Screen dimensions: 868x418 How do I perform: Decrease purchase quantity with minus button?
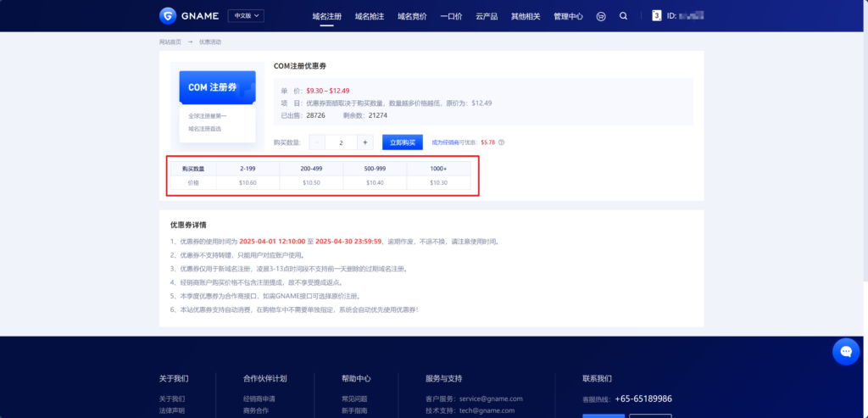click(316, 142)
